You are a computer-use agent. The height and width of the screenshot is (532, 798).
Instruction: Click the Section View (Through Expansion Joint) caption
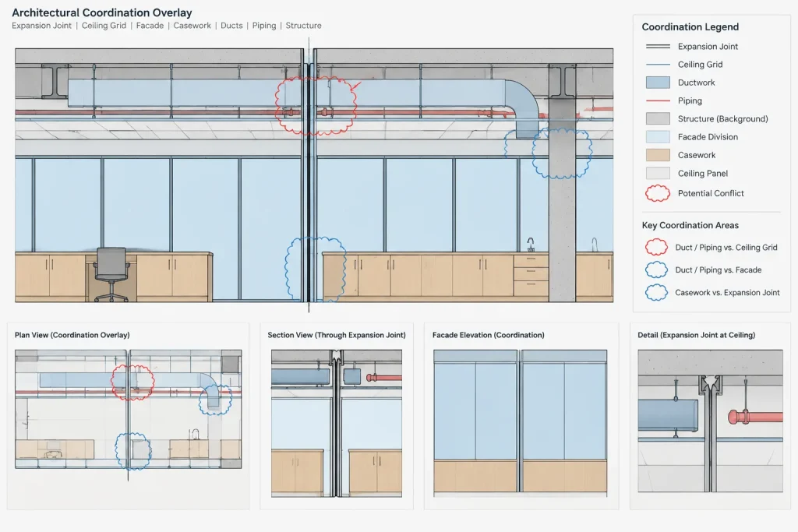pos(337,335)
